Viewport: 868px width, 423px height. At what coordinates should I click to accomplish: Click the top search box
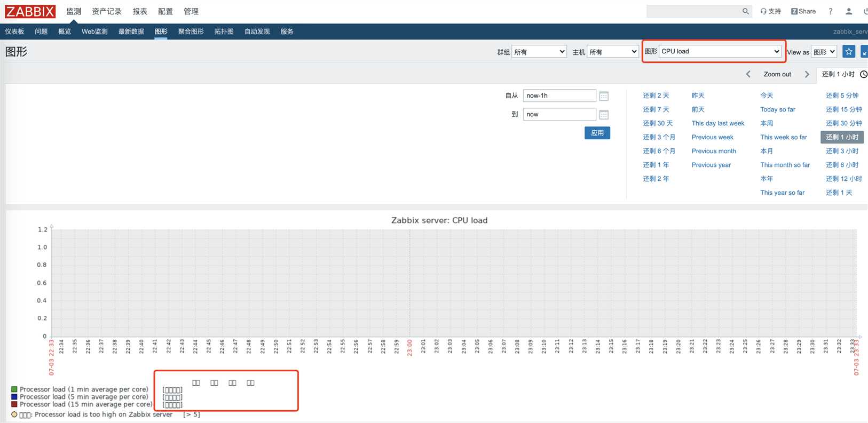[x=694, y=11]
